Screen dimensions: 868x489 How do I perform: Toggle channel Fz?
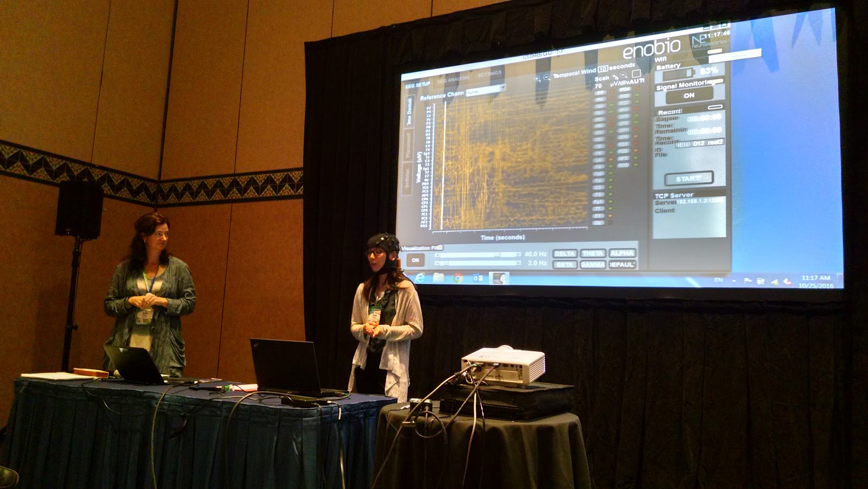[x=598, y=180]
